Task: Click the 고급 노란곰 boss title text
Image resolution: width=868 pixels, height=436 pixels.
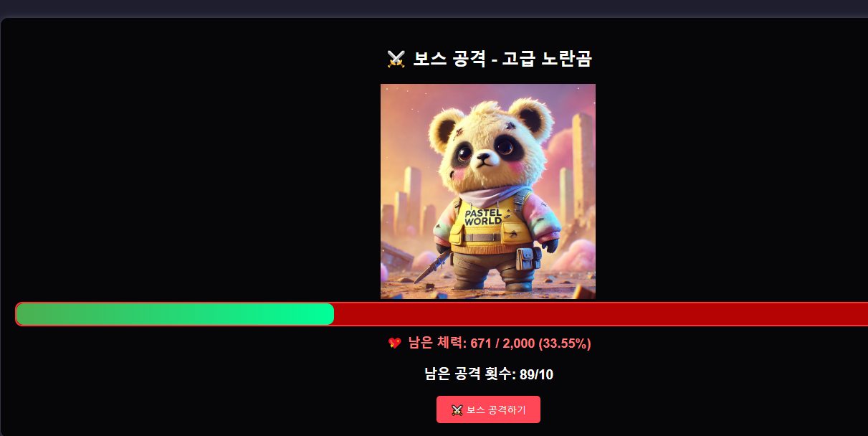Action: [546, 59]
